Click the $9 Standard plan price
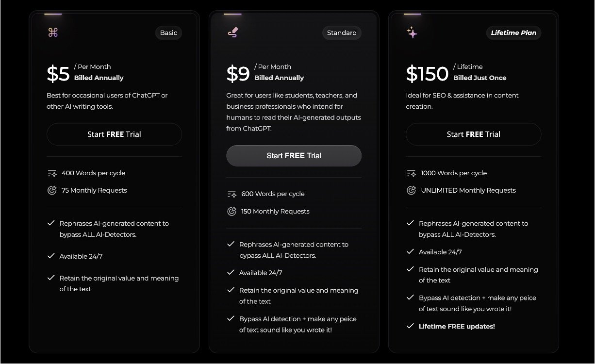This screenshot has height=364, width=595. [x=238, y=73]
